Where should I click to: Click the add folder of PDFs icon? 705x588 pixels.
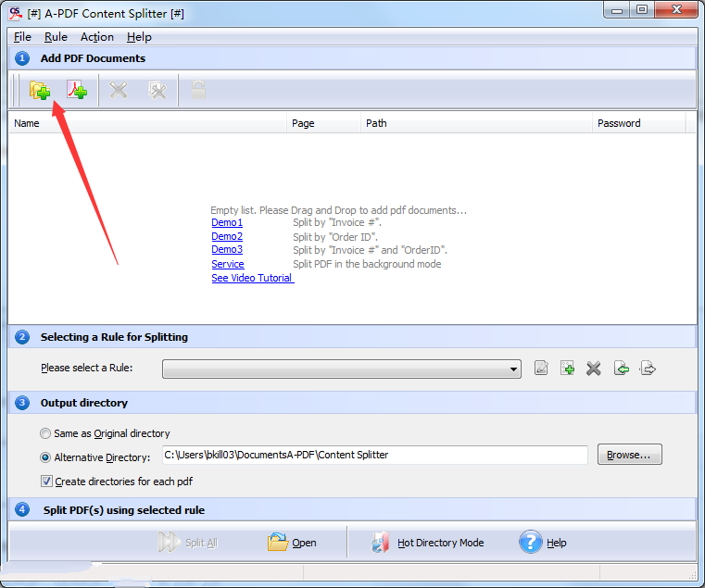pos(40,90)
